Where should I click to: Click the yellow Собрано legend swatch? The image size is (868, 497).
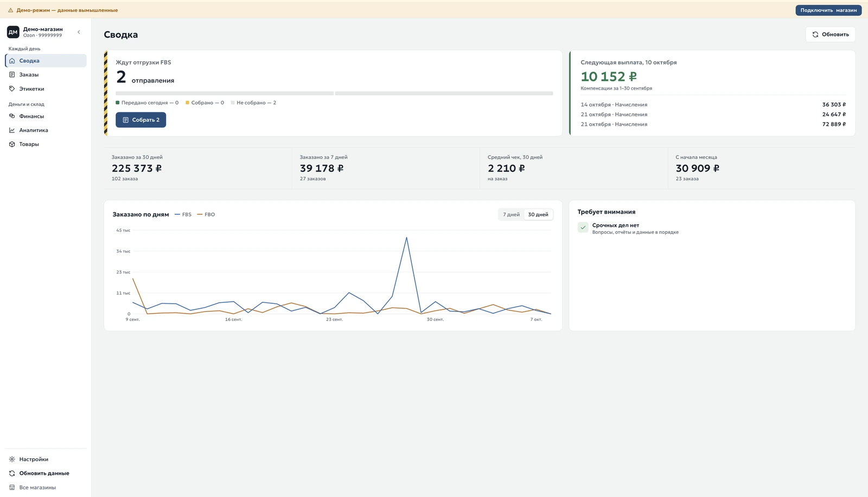pyautogui.click(x=188, y=103)
